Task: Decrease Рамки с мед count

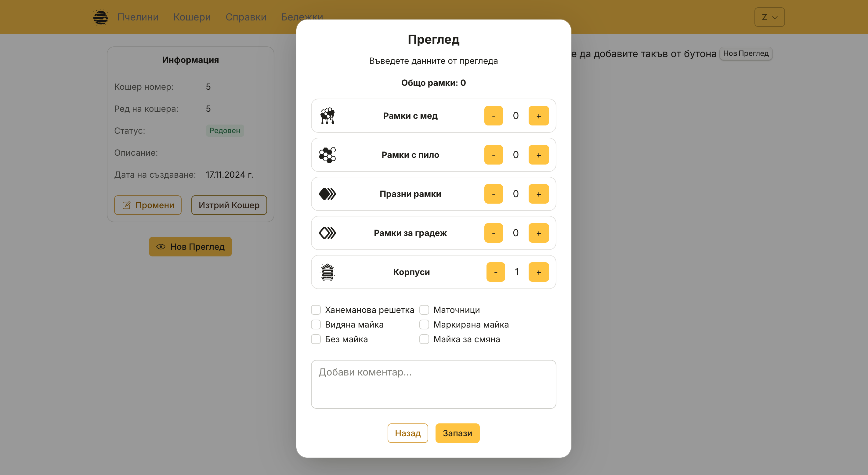Action: pos(493,116)
